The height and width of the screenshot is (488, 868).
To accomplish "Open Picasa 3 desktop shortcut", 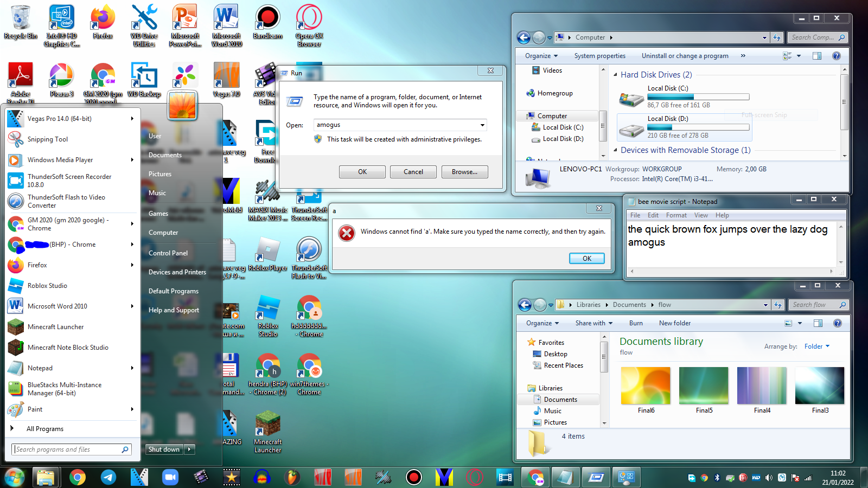I will 61,80.
